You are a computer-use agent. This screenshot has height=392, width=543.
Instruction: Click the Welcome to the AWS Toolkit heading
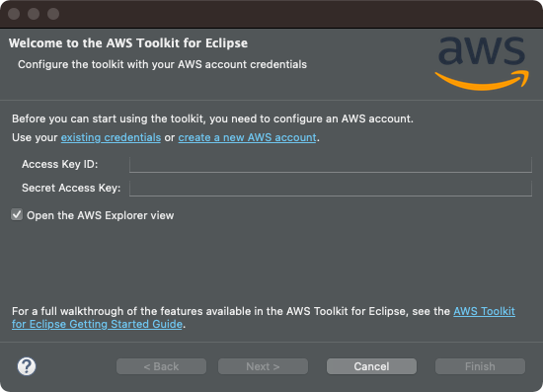coord(128,42)
